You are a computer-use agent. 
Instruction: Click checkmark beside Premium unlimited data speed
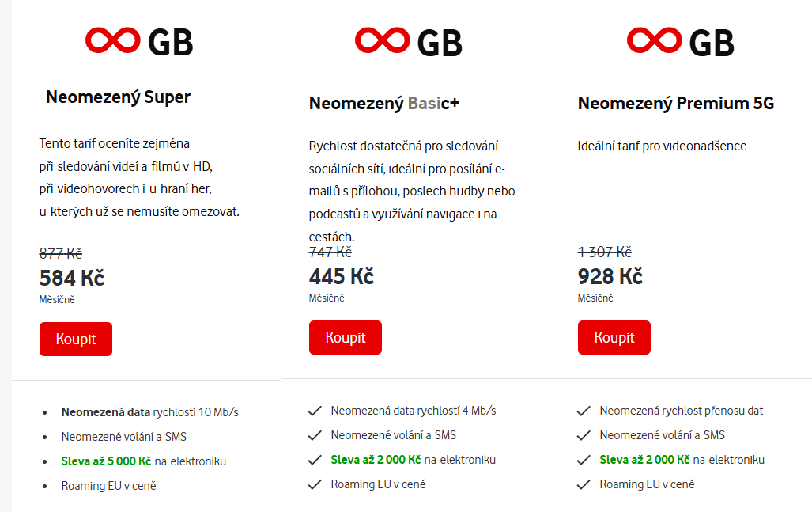pos(584,411)
